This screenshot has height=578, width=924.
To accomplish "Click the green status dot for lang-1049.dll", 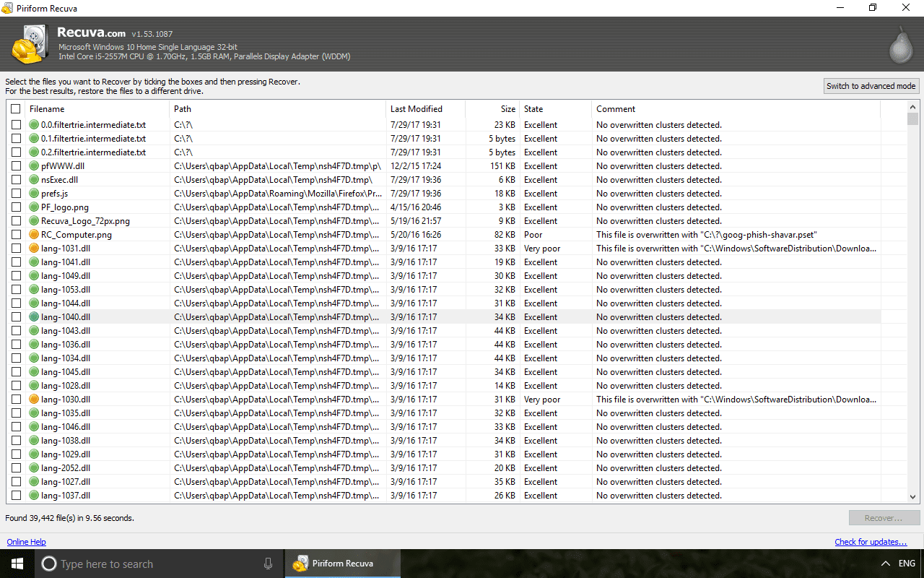I will tap(34, 276).
